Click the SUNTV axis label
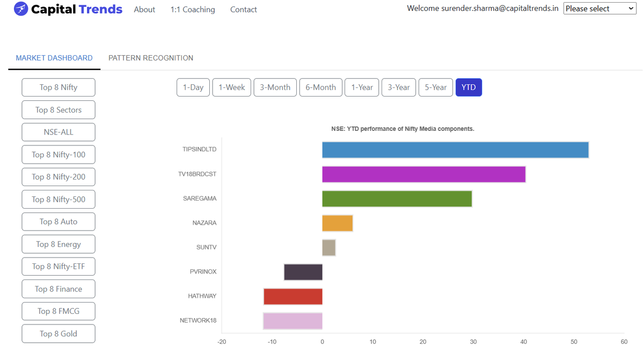Image resolution: width=644 pixels, height=346 pixels. [x=207, y=247]
